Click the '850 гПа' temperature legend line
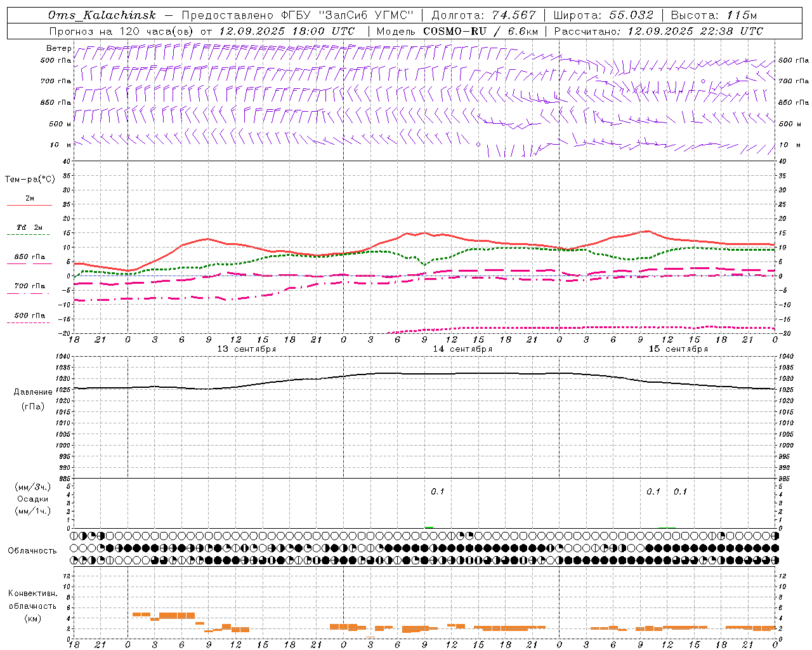Screen dimensions: 812x650 29,264
